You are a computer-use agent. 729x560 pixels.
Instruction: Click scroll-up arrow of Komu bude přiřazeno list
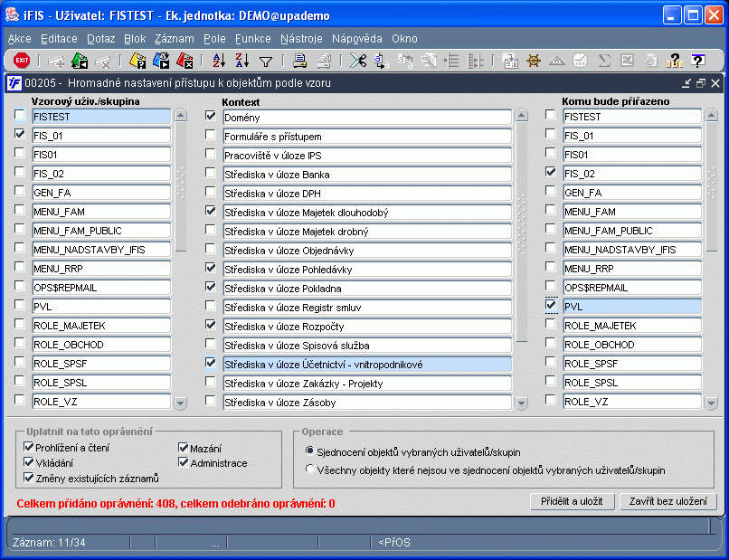pyautogui.click(x=711, y=115)
